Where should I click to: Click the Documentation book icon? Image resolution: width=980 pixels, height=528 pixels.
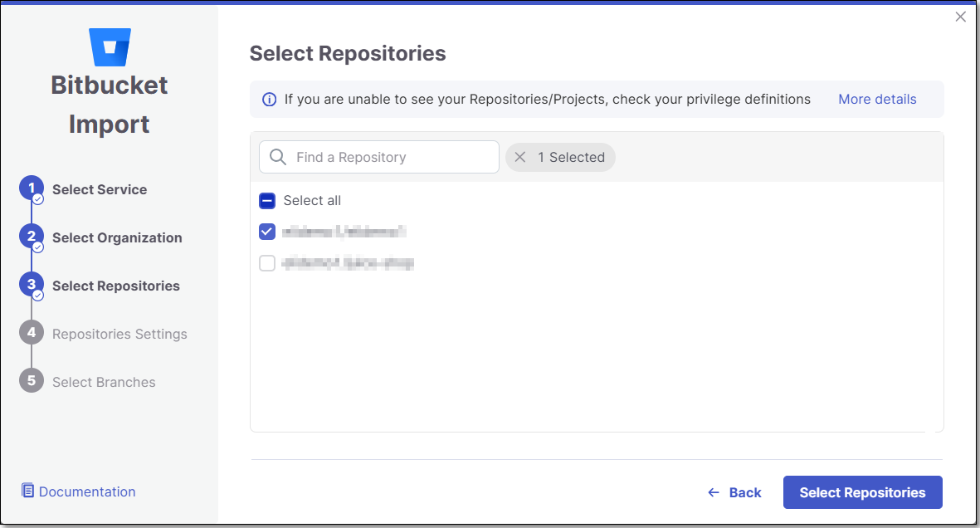click(27, 491)
